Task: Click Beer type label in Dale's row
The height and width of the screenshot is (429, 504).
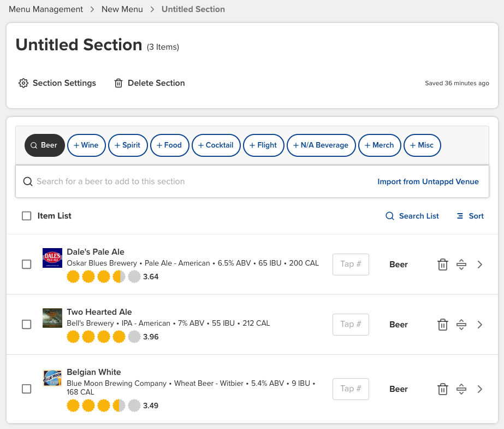Action: 399,265
